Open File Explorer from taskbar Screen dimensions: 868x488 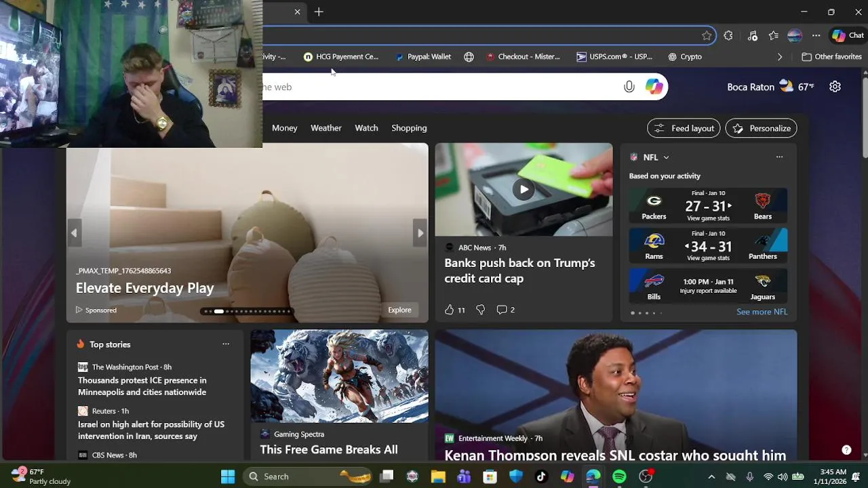438,476
